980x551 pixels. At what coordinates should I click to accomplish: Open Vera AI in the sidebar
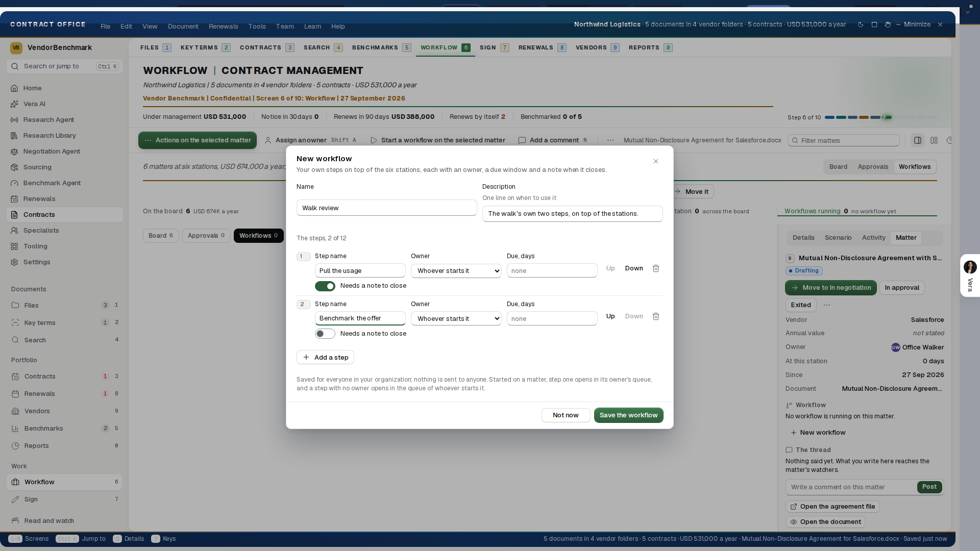point(64,104)
